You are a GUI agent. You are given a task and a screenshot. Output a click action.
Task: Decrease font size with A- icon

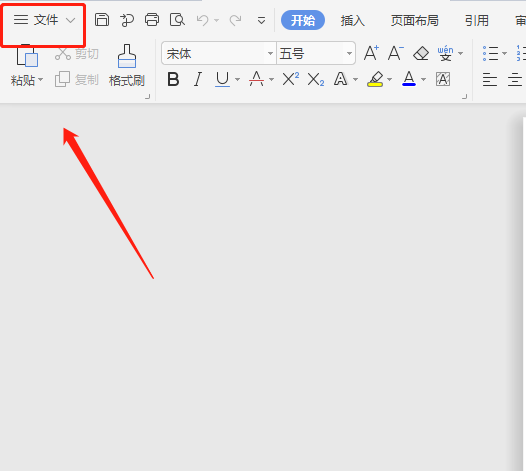[x=396, y=53]
